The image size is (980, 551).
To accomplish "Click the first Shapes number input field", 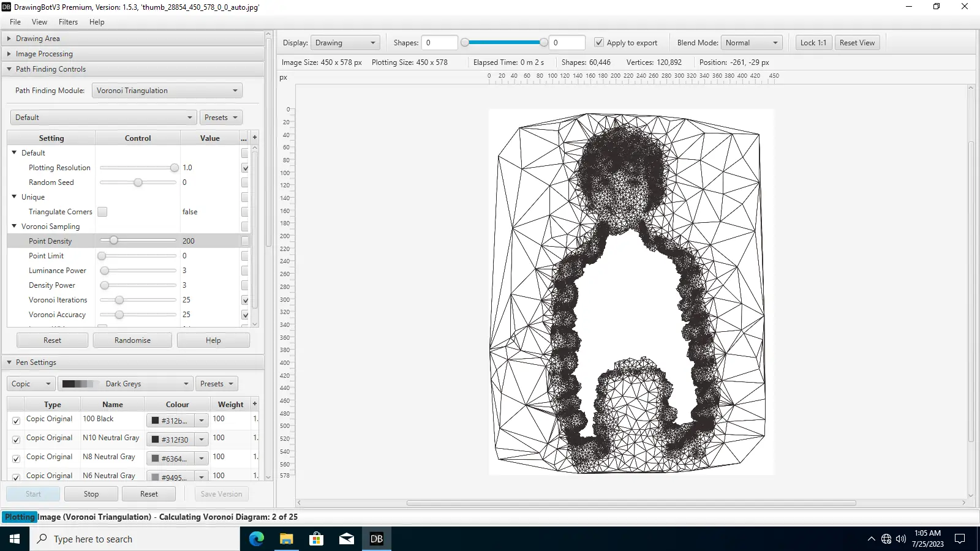I will click(x=439, y=43).
